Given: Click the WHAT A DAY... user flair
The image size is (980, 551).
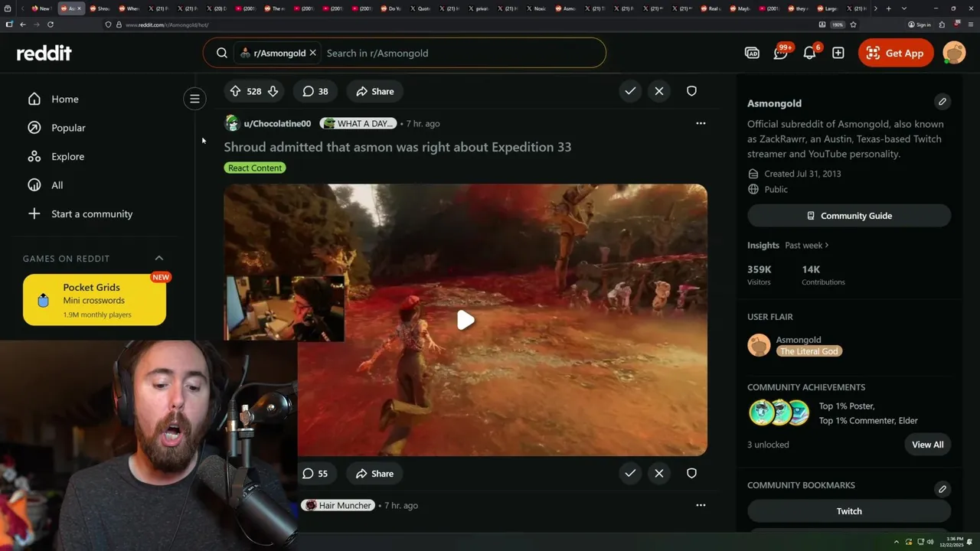Looking at the screenshot, I should click(x=358, y=123).
